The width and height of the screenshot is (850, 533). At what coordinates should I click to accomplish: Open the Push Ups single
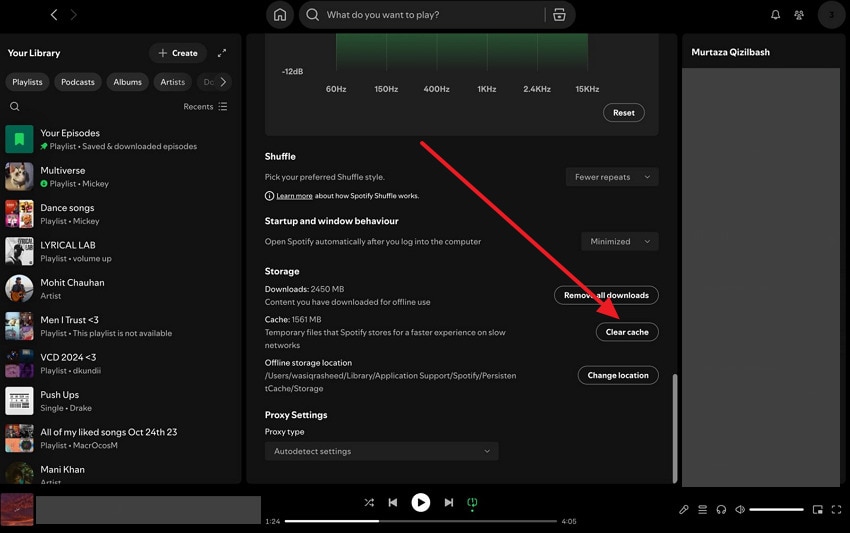click(x=120, y=401)
